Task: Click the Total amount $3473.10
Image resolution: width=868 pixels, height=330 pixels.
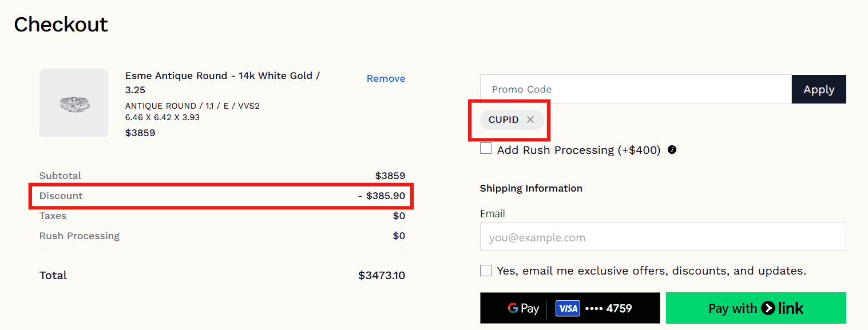Action: [382, 275]
